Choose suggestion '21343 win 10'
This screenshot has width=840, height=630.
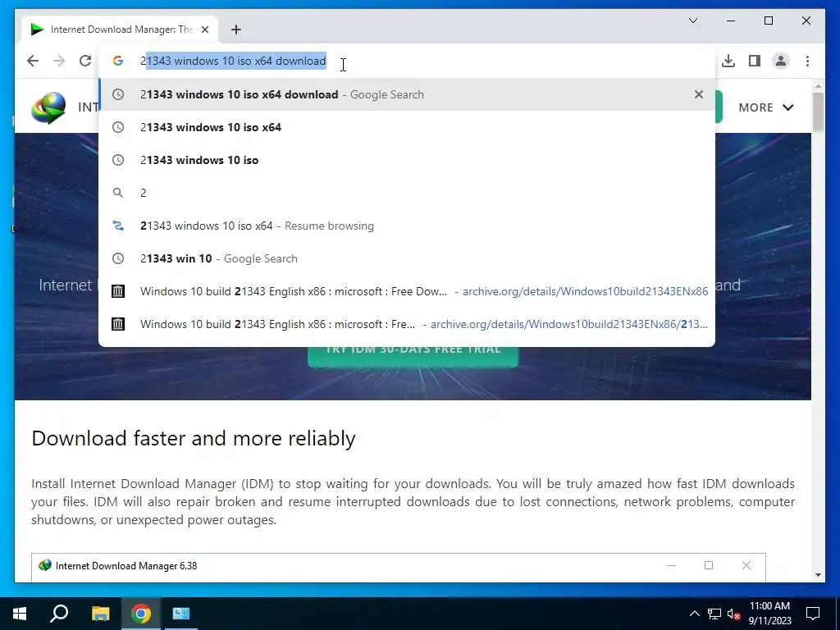pos(407,258)
